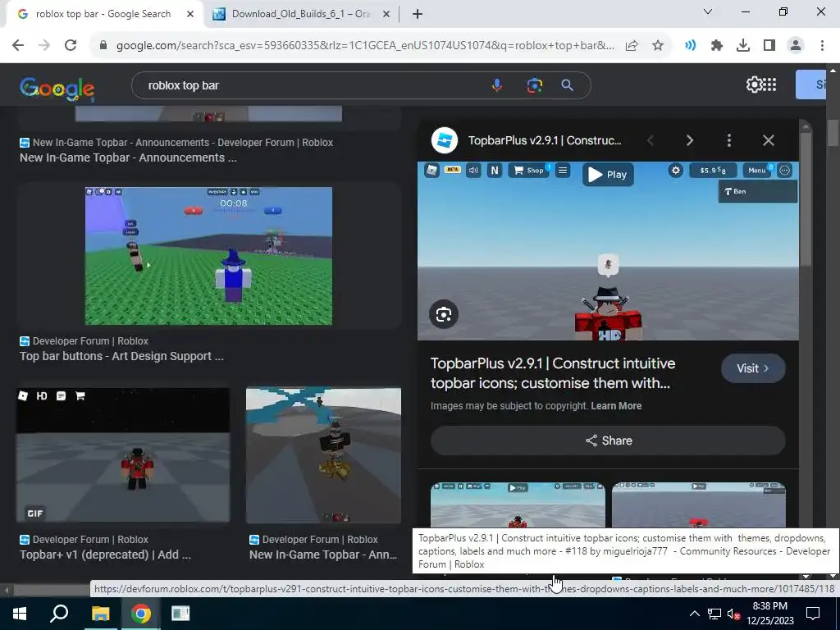Image resolution: width=840 pixels, height=630 pixels.
Task: Open Topbar+ v1 (deprecated) result link
Action: pyautogui.click(x=105, y=555)
